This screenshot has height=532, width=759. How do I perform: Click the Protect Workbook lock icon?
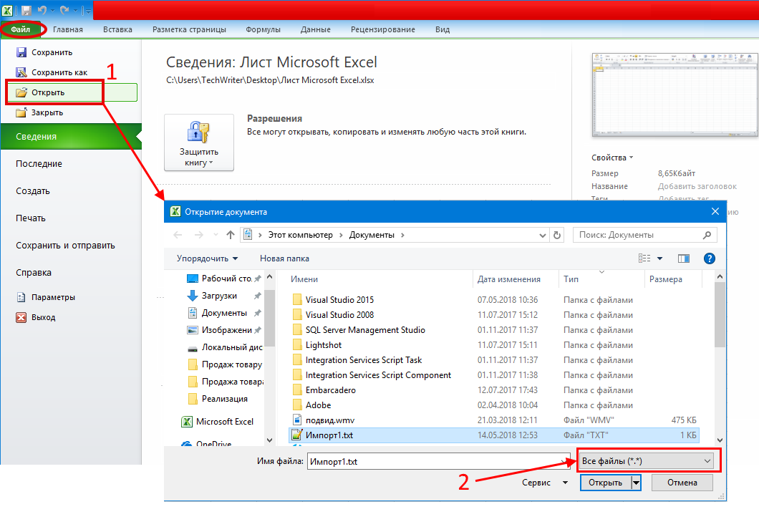pyautogui.click(x=198, y=132)
